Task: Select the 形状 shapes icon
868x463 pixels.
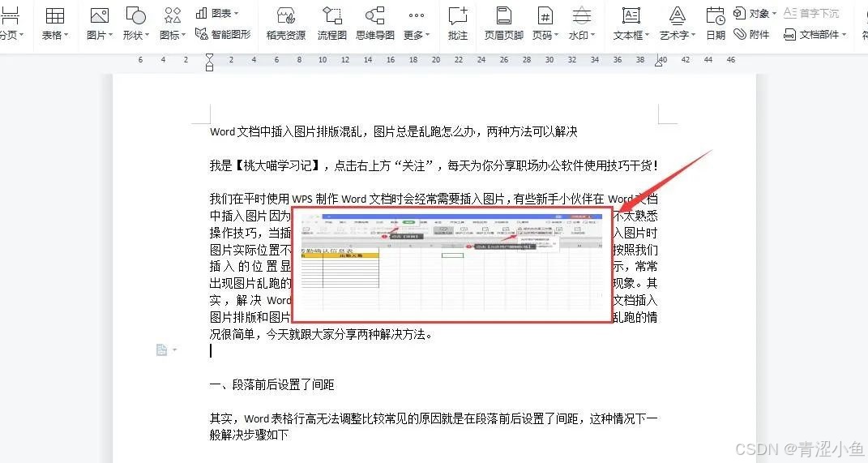Action: tap(135, 15)
